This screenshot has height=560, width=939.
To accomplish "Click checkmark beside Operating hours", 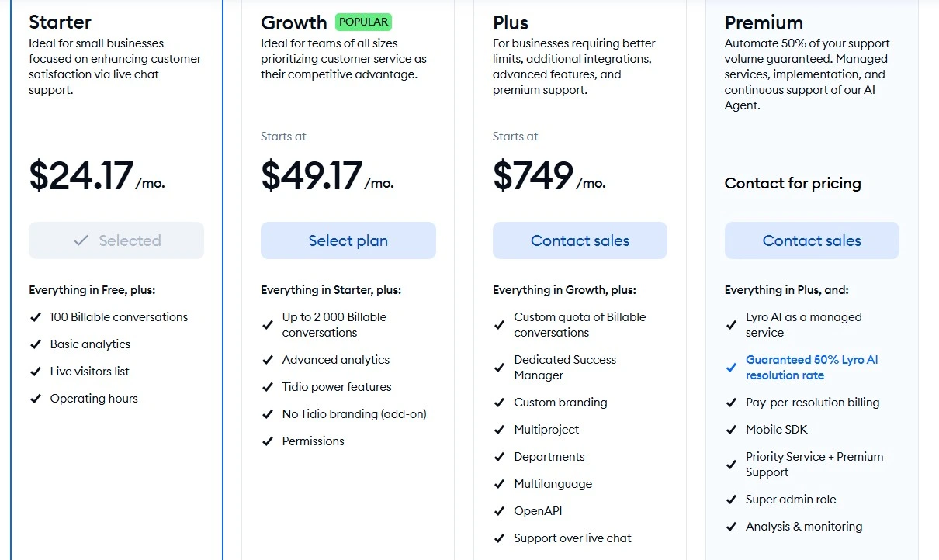I will tap(35, 399).
